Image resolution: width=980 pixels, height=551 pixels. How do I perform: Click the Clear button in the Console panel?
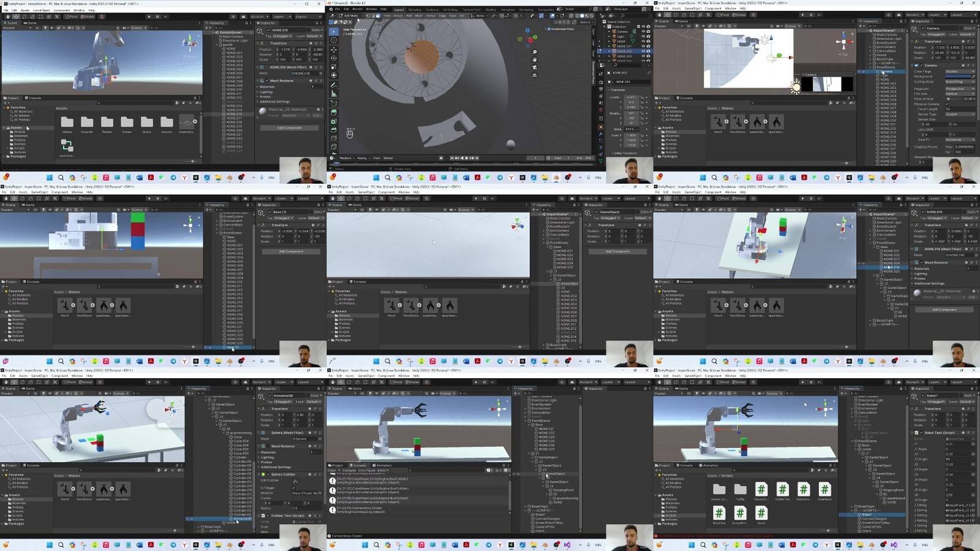tap(332, 470)
